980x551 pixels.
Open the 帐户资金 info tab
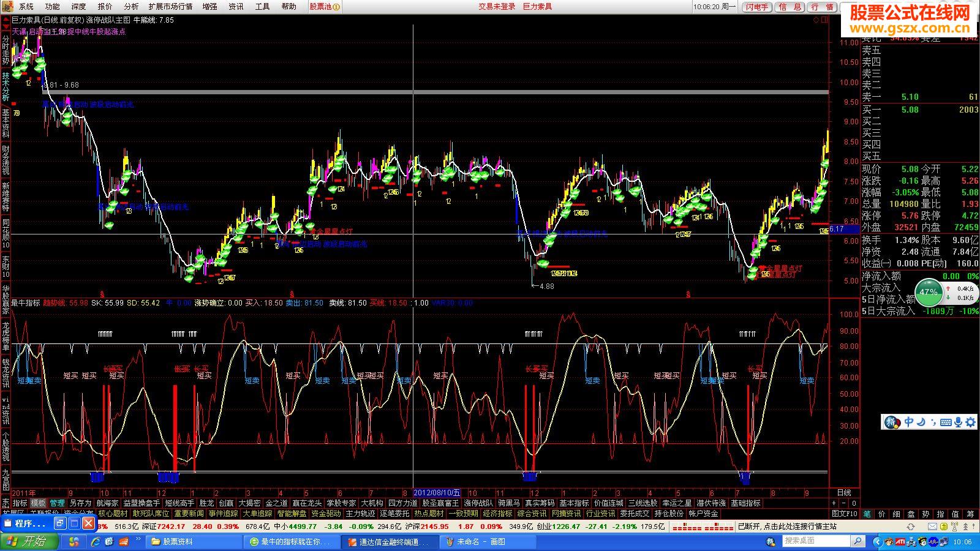[703, 514]
